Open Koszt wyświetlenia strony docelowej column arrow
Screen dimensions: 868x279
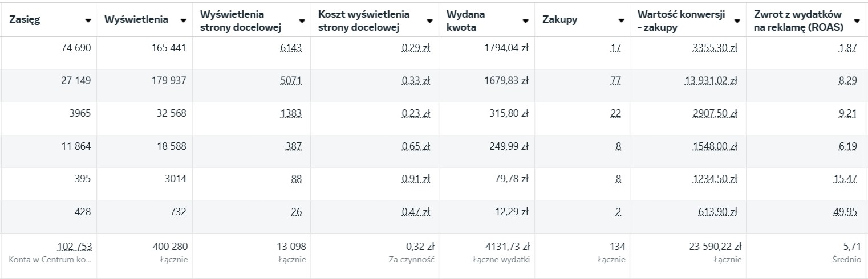(x=430, y=20)
